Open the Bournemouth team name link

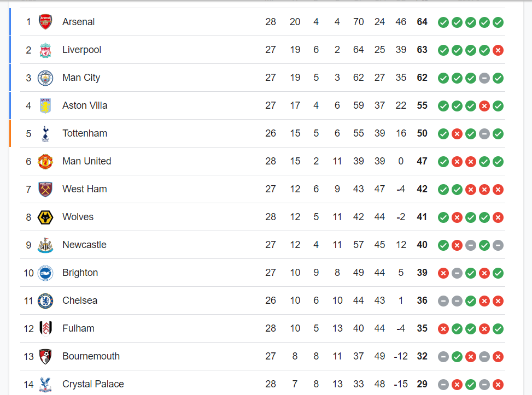pyautogui.click(x=91, y=356)
